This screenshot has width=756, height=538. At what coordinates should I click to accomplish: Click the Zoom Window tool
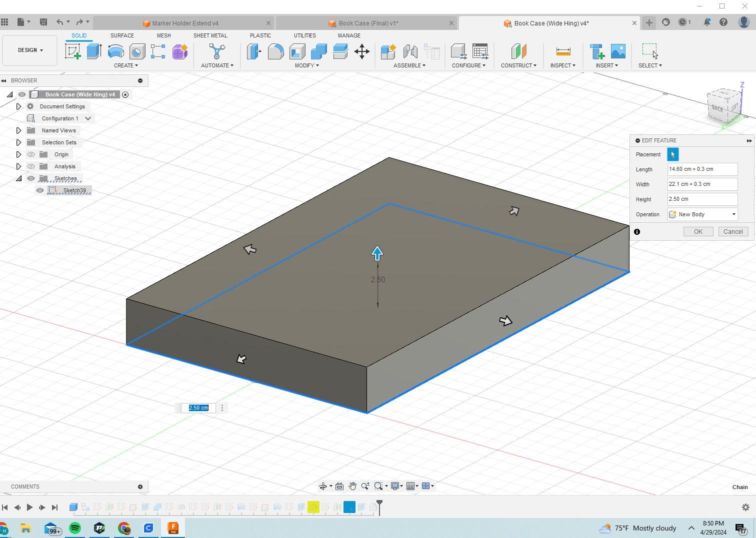(378, 486)
